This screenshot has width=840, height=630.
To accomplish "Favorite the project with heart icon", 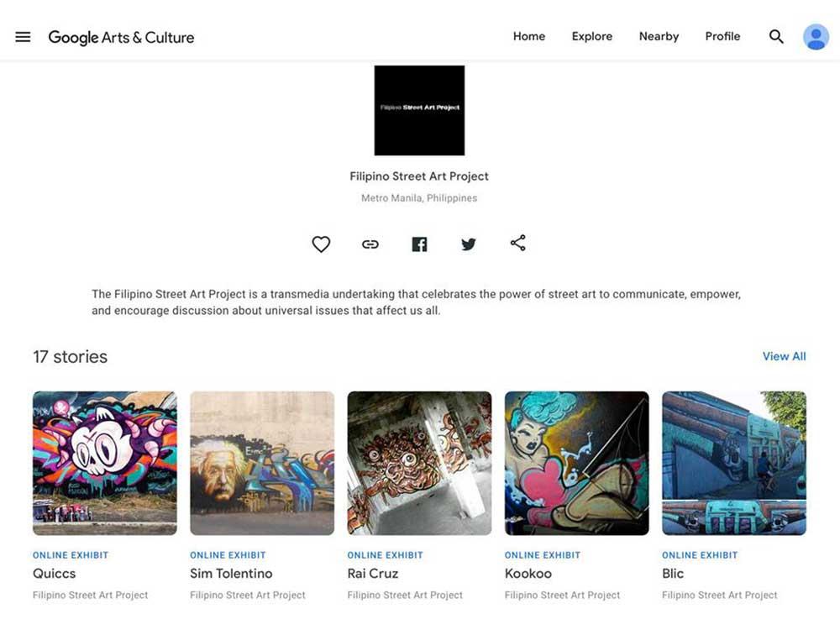I will tap(321, 244).
